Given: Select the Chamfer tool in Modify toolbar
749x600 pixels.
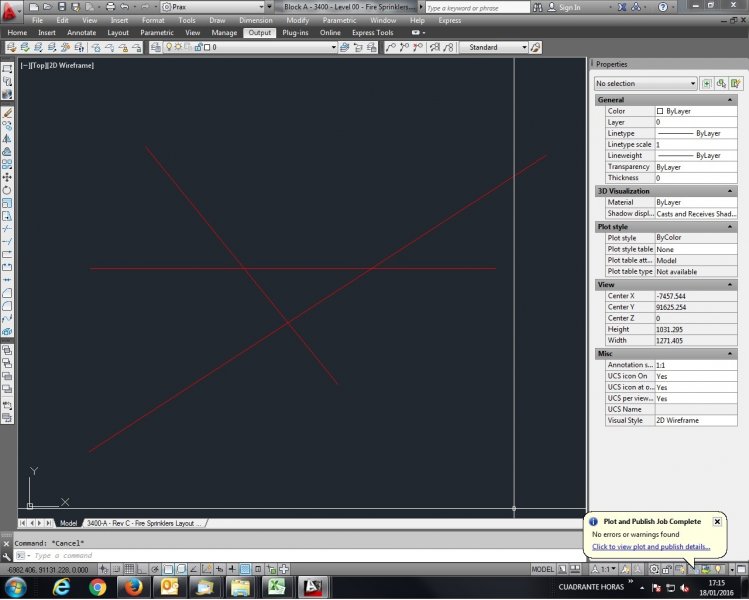Looking at the screenshot, I should tap(7, 293).
